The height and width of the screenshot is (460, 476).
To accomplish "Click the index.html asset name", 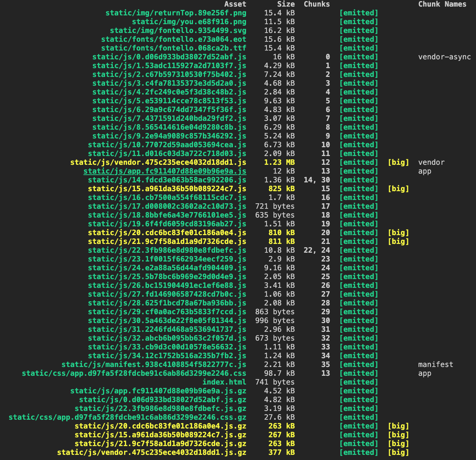I will click(x=224, y=382).
